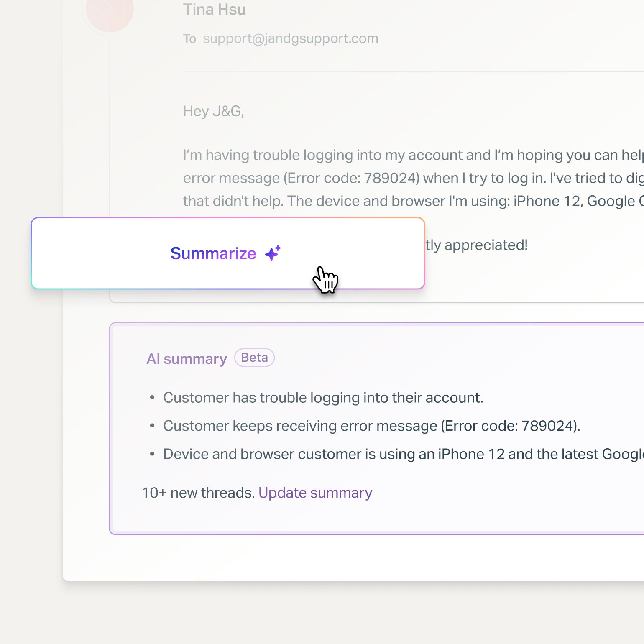Click the support@jandgsupport.com recipient address
Viewport: 644px width, 644px height.
[290, 38]
